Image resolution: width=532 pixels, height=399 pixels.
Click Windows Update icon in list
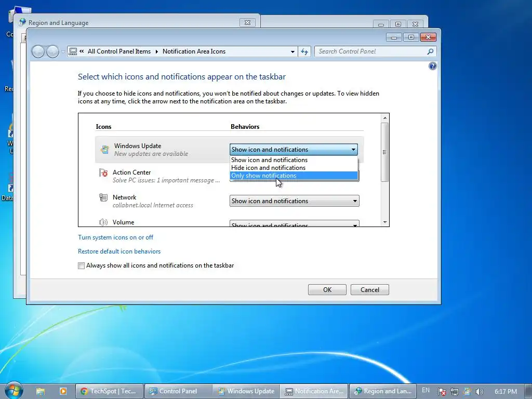(x=104, y=149)
